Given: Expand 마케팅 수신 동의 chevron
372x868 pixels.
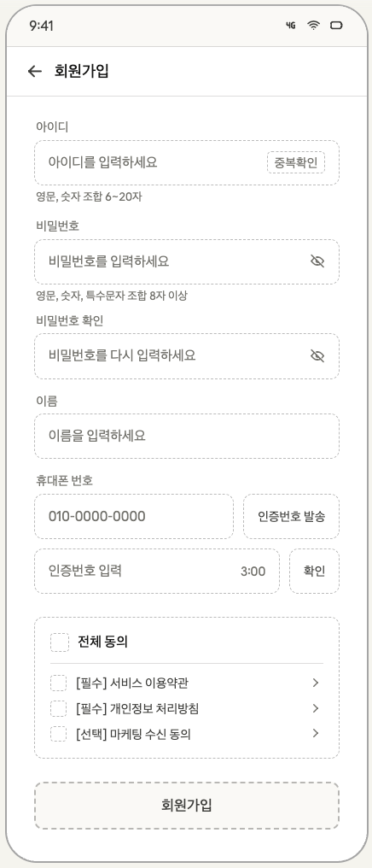Looking at the screenshot, I should click(316, 734).
